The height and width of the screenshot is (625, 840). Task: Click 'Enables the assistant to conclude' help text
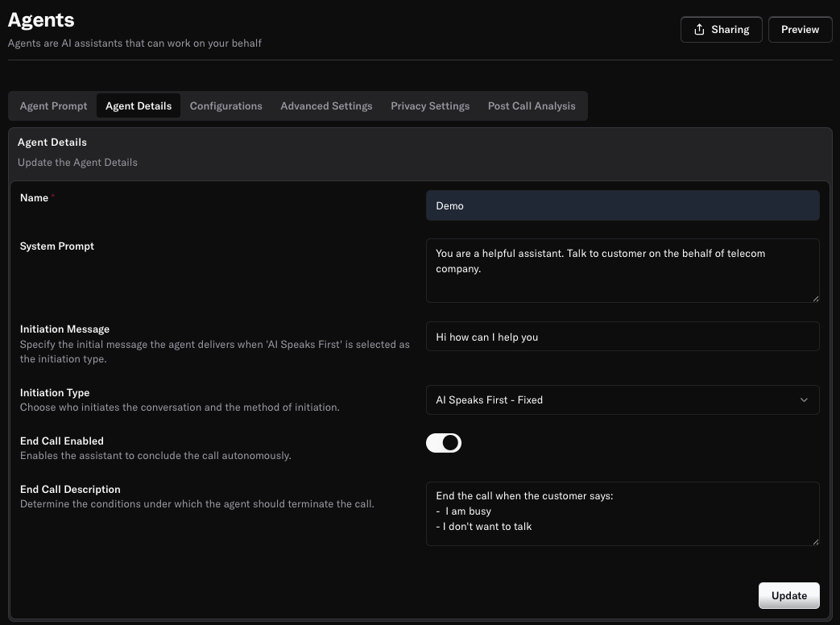156,455
